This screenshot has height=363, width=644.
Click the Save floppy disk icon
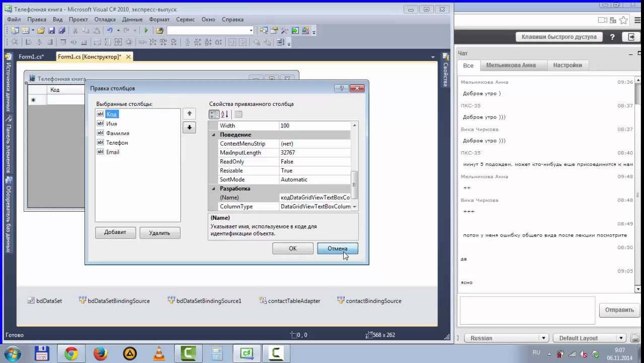coord(51,30)
